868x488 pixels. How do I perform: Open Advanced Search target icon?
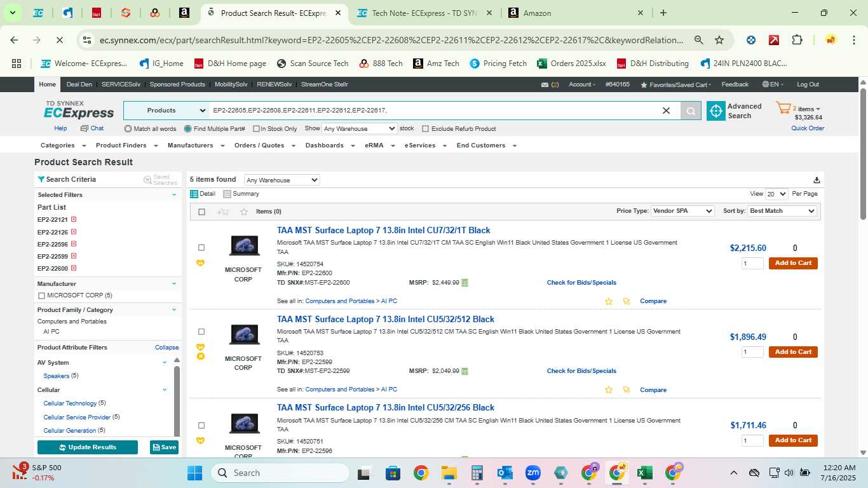[716, 111]
